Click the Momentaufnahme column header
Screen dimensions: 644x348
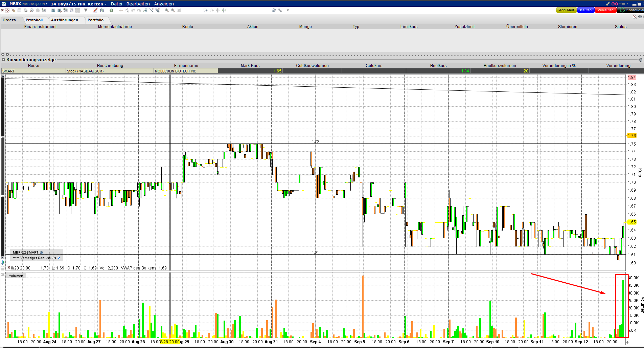click(x=115, y=26)
